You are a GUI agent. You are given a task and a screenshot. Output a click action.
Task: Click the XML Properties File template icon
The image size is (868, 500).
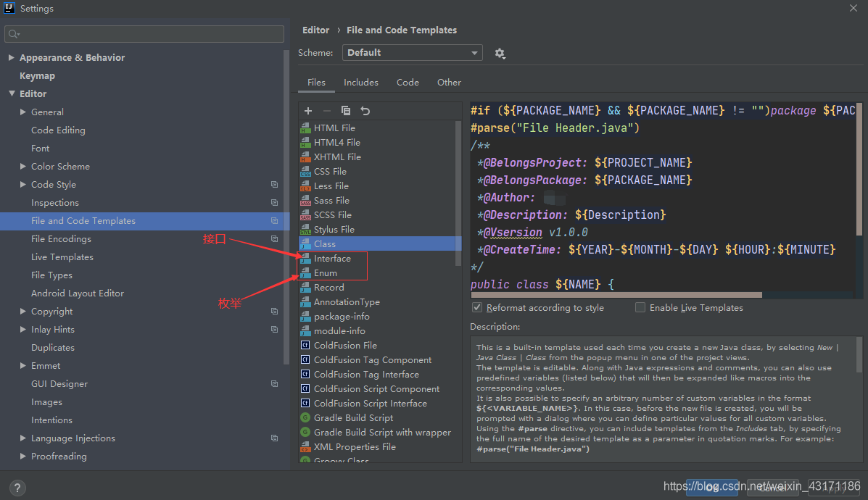[x=305, y=447]
